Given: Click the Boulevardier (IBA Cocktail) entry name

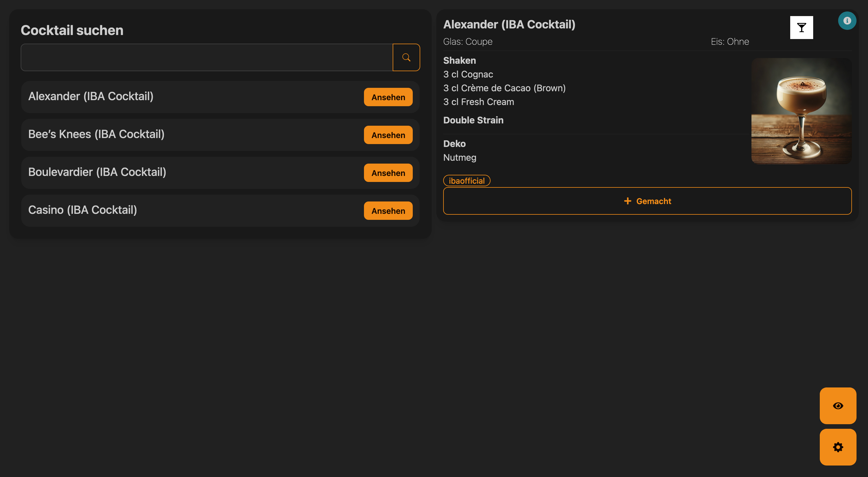Looking at the screenshot, I should pyautogui.click(x=97, y=172).
